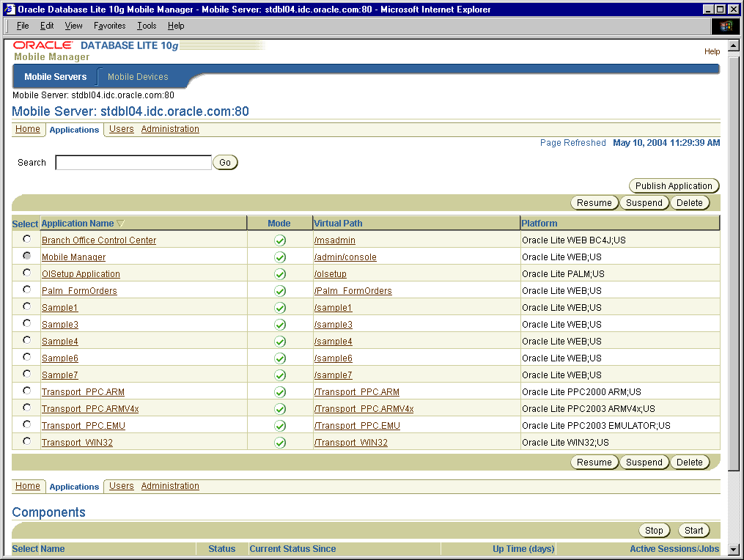Viewport: 744px width, 560px height.
Task: Open the Favorites menu
Action: (x=110, y=26)
